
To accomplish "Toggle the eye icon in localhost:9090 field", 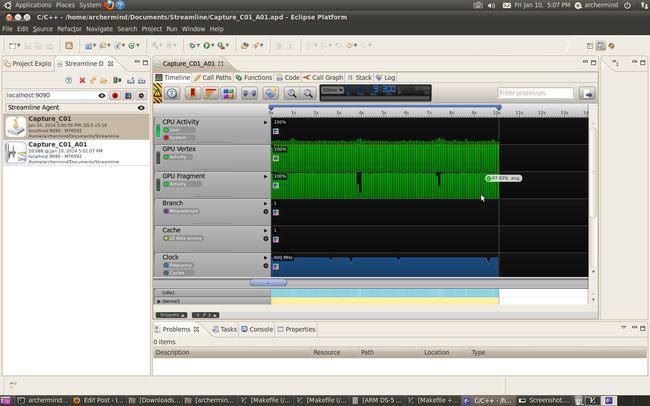I will tap(102, 95).
